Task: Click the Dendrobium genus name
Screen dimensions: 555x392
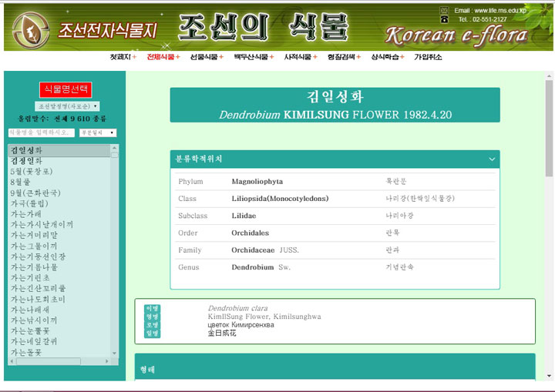Action: click(253, 267)
